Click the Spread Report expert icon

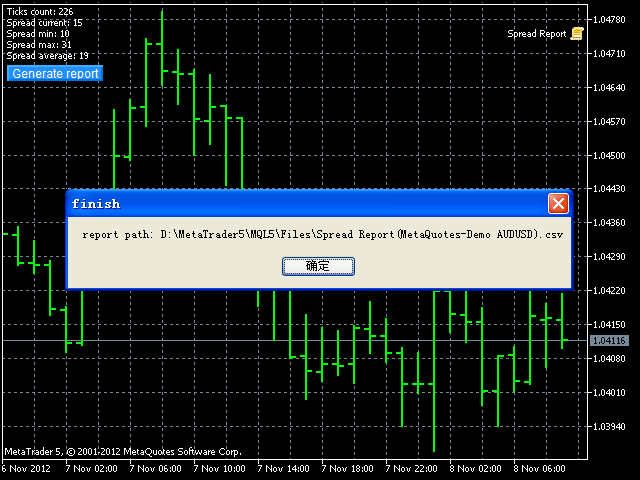(x=577, y=34)
